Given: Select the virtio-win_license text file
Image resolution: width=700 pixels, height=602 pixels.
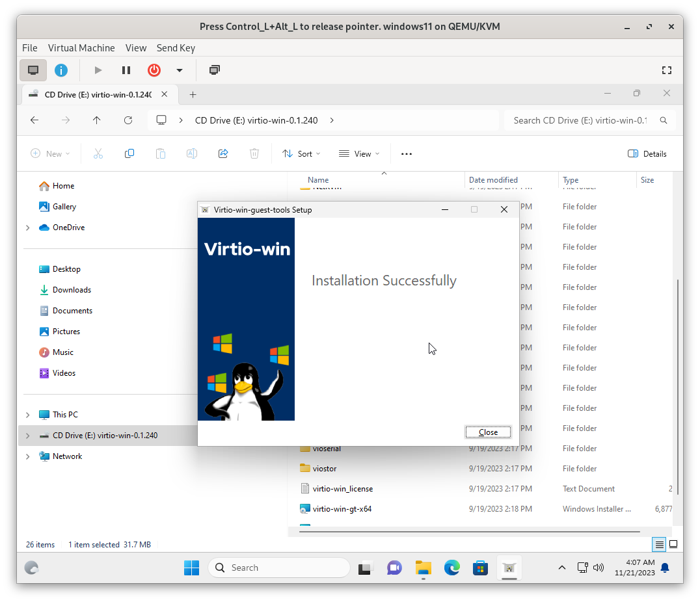Looking at the screenshot, I should click(342, 489).
